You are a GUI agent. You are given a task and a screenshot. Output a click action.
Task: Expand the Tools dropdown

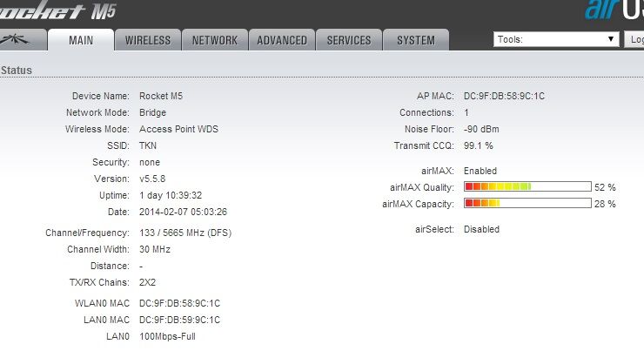(555, 39)
